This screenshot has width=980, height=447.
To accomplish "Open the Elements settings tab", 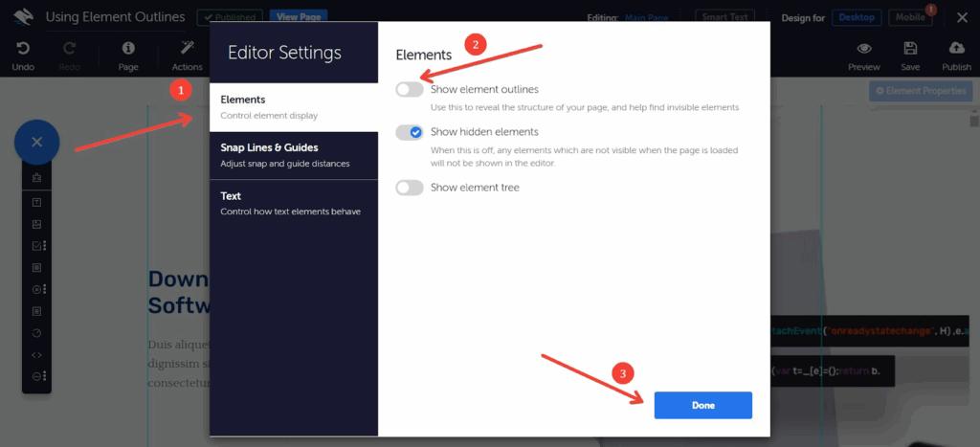I will 294,107.
